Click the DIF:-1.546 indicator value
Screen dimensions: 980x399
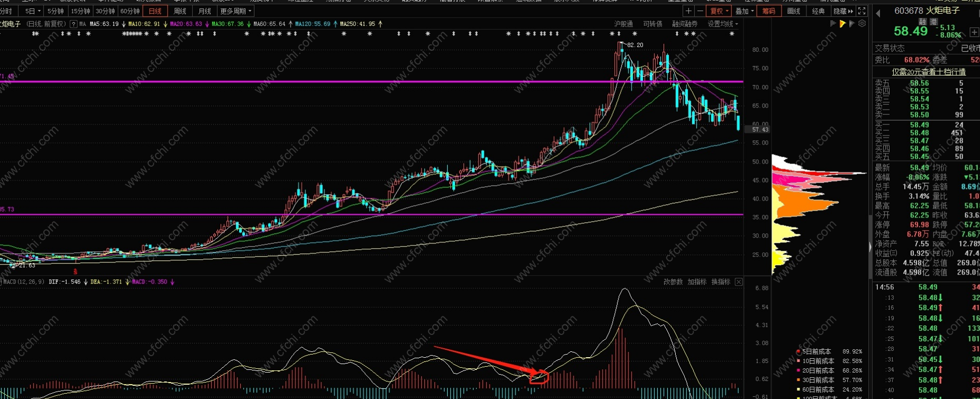[65, 282]
